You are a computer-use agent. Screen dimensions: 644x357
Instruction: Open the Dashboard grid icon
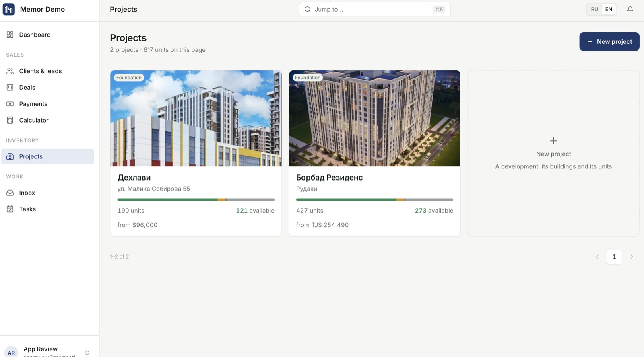[10, 35]
